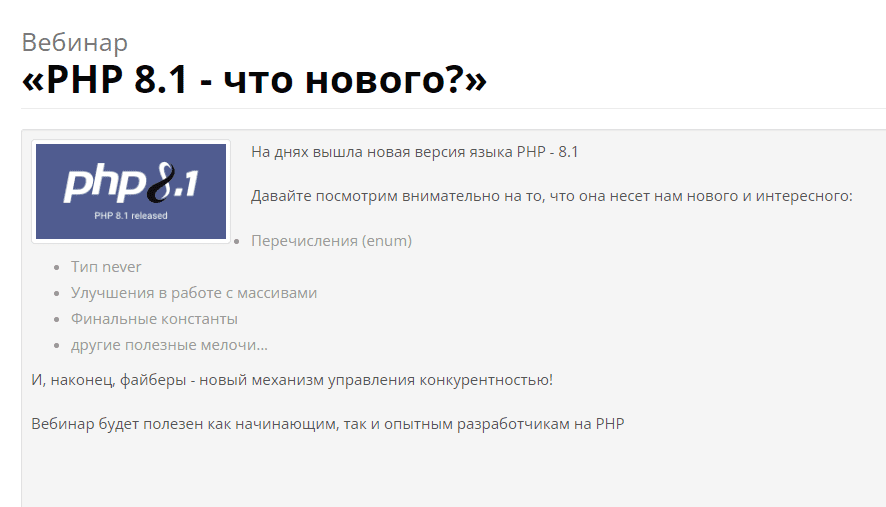Click the sentence about файберы
The width and height of the screenshot is (886, 507).
point(292,380)
